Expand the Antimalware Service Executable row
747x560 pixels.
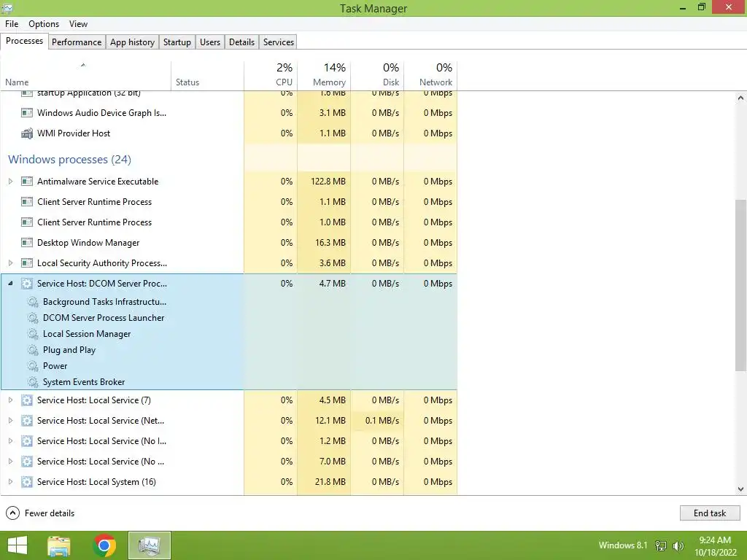click(x=10, y=182)
